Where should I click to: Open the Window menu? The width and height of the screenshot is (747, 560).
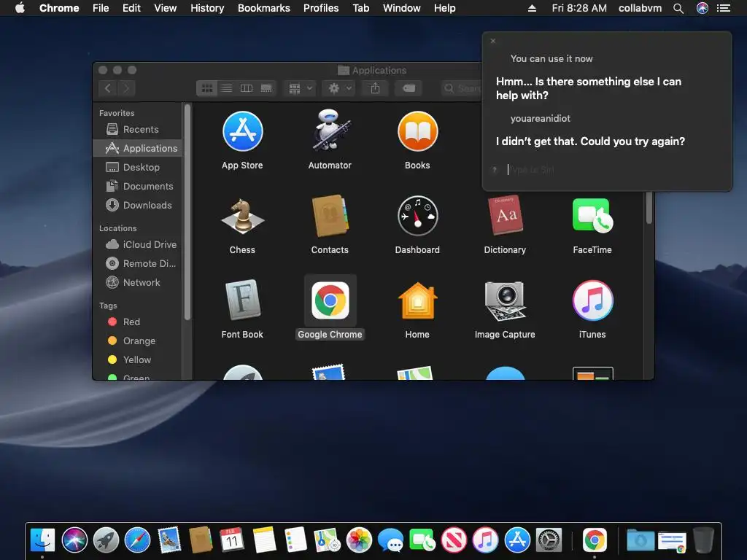pyautogui.click(x=402, y=8)
